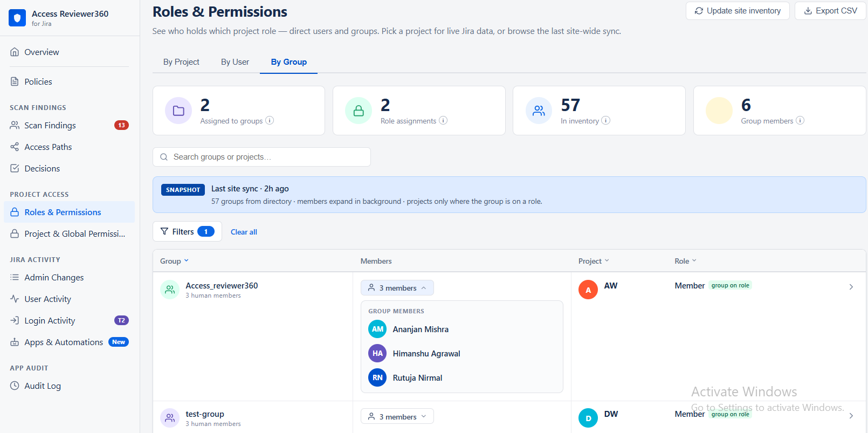Click Update site inventory button
The width and height of the screenshot is (868, 433).
pos(738,11)
